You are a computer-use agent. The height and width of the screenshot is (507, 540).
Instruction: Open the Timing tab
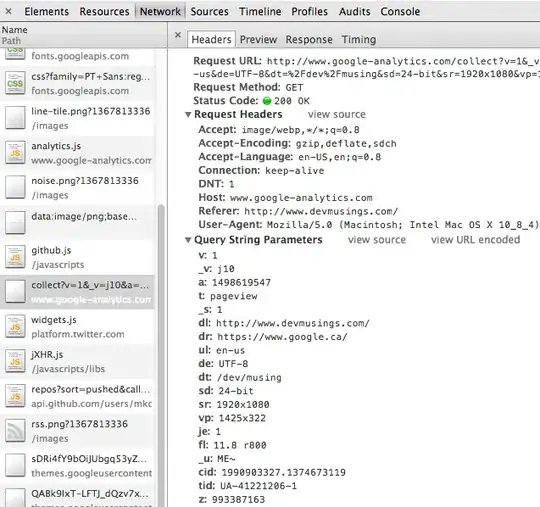359,40
